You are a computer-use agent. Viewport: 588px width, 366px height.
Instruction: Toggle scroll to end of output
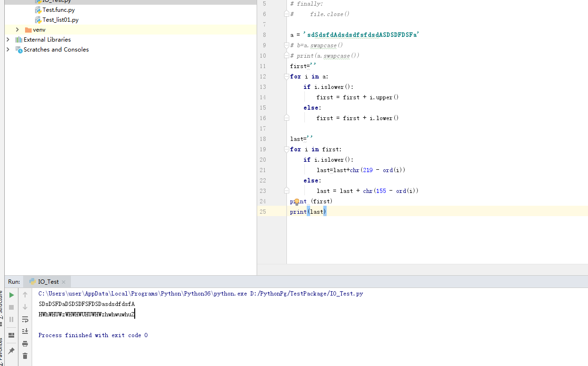pyautogui.click(x=25, y=331)
